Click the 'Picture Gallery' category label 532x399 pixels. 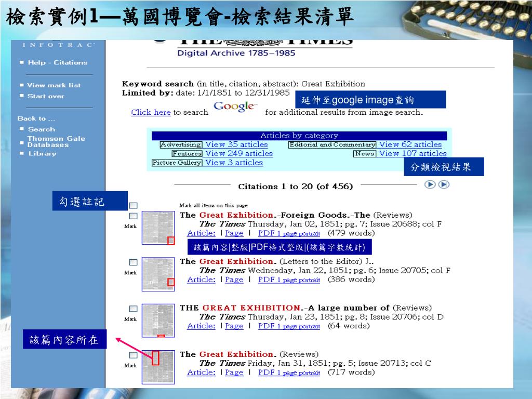coord(177,163)
